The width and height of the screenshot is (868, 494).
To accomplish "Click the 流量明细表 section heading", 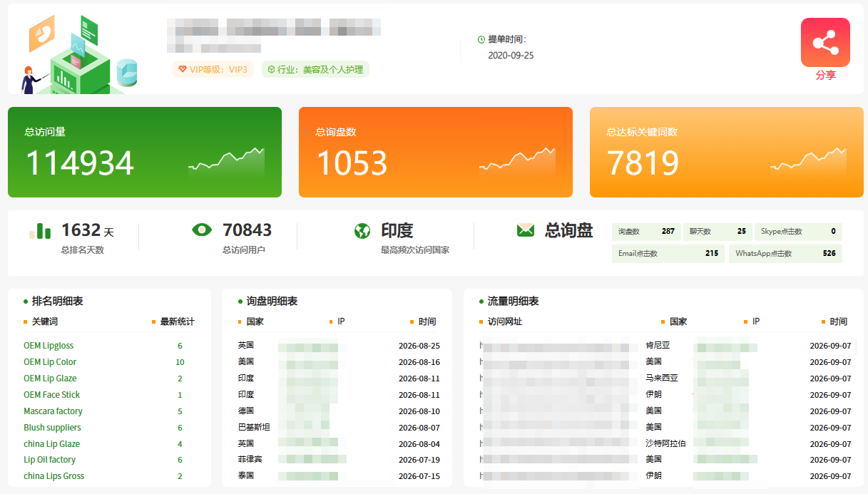I will (513, 302).
